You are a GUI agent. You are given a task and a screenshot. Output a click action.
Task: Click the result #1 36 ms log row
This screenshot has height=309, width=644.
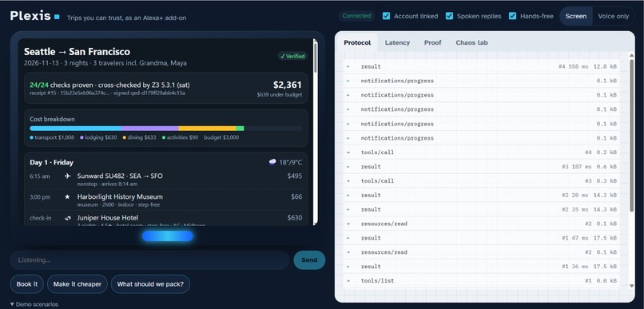point(481,267)
